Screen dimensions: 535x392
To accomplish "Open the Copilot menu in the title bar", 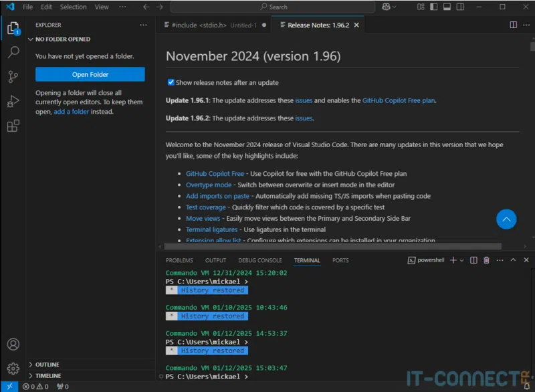I will (387, 7).
